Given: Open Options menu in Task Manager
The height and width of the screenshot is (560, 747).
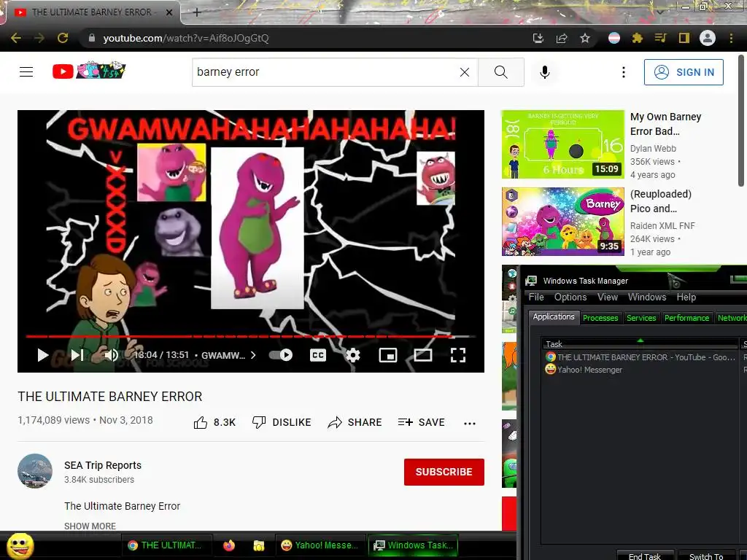Looking at the screenshot, I should pyautogui.click(x=570, y=297).
